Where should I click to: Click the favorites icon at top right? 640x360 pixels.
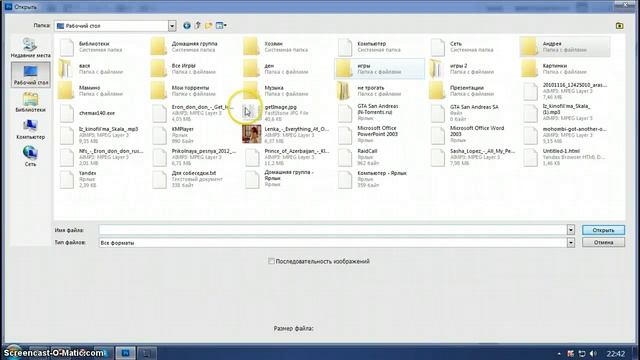click(619, 26)
